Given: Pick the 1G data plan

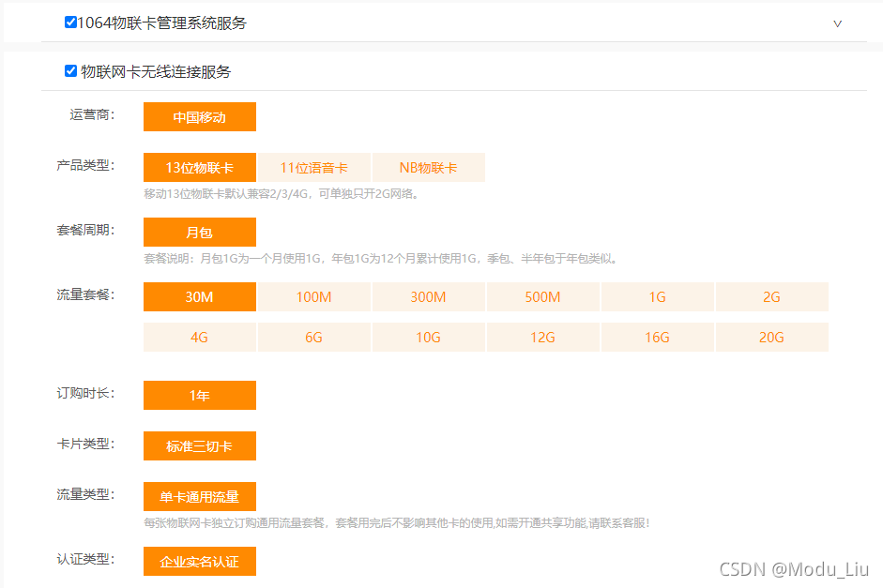Looking at the screenshot, I should coord(657,297).
